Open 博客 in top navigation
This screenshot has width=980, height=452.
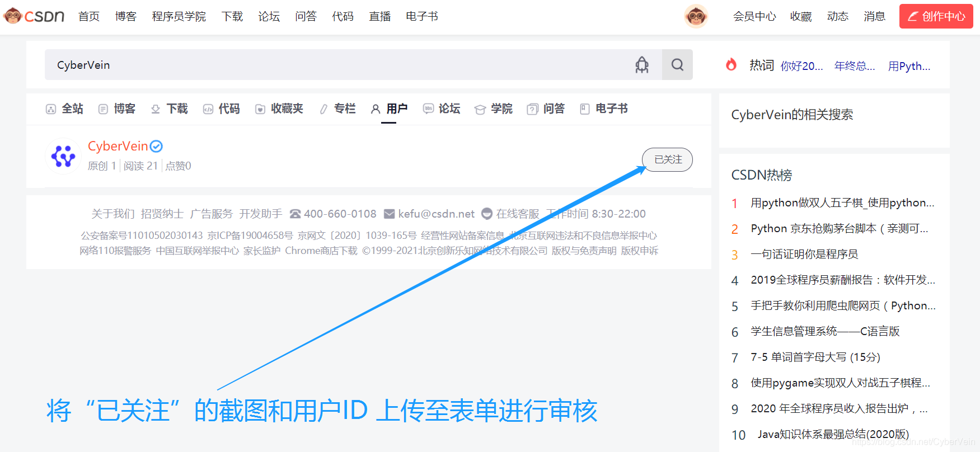point(126,16)
